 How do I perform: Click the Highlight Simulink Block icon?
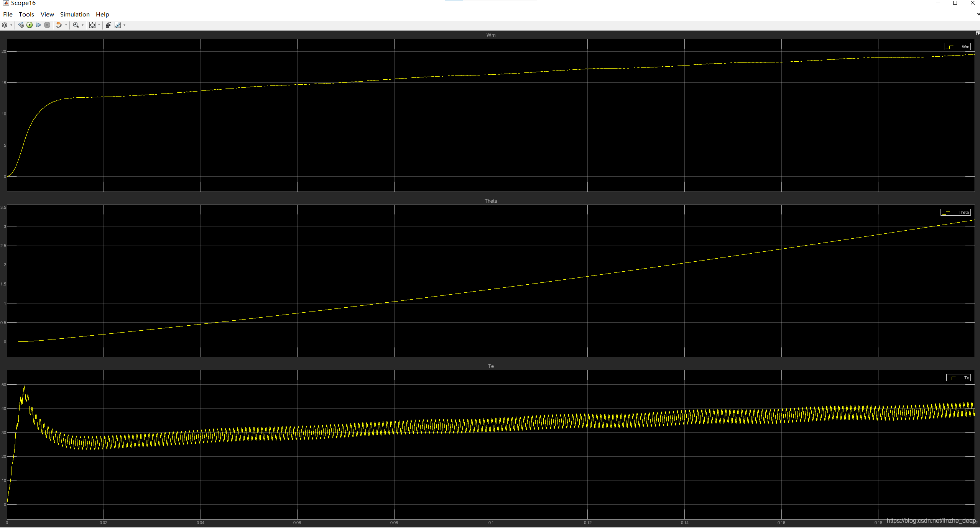pyautogui.click(x=59, y=25)
